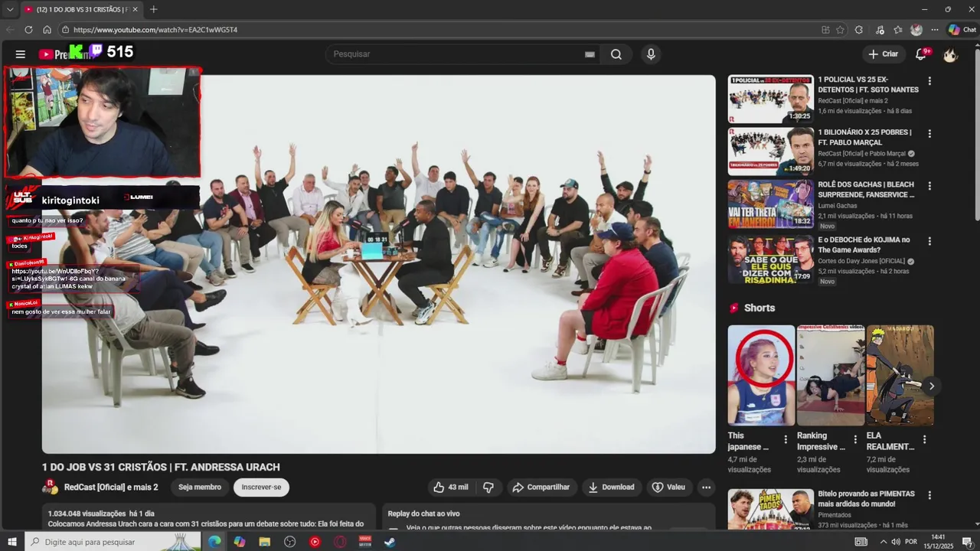Viewport: 980px width, 551px height.
Task: Open more actions ellipsis under video
Action: [707, 487]
